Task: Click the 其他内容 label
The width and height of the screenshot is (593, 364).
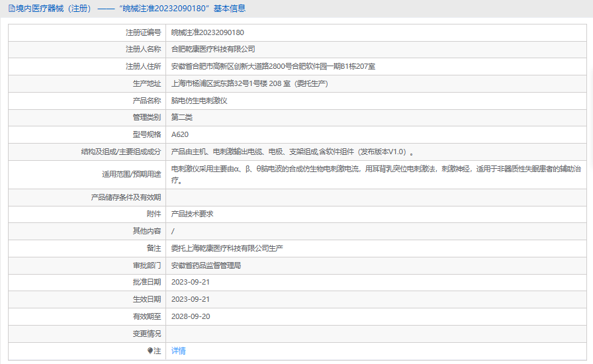Action: point(147,231)
